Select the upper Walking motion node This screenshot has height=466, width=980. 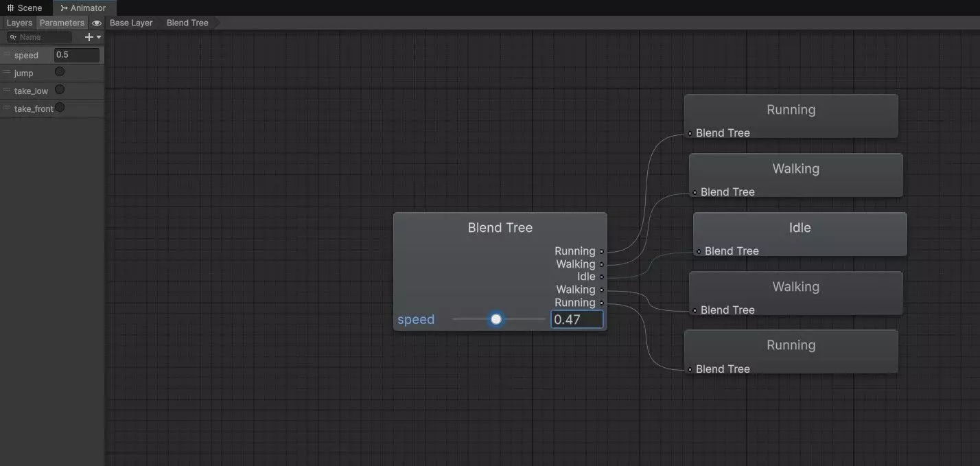point(795,175)
